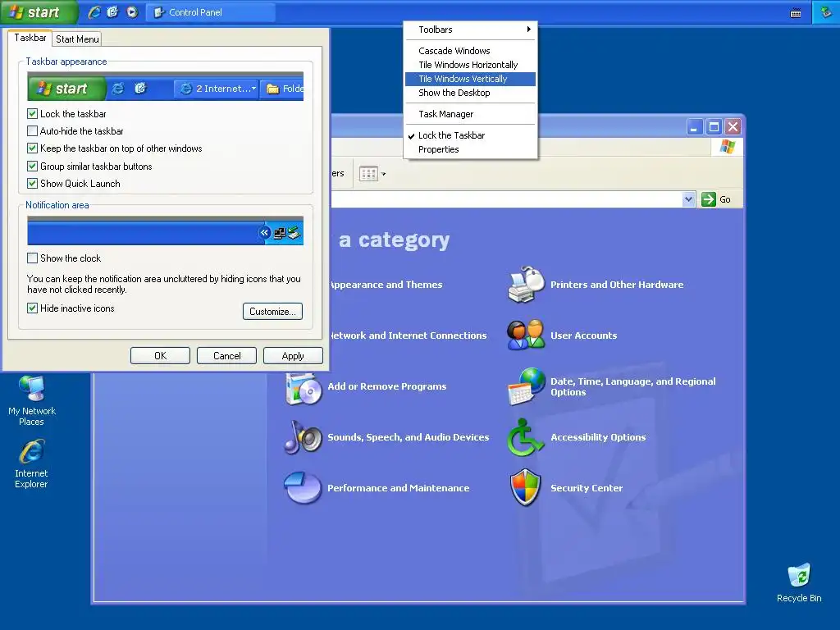The width and height of the screenshot is (840, 630).
Task: Toggle Hide inactive icons checkbox
Action: [32, 308]
